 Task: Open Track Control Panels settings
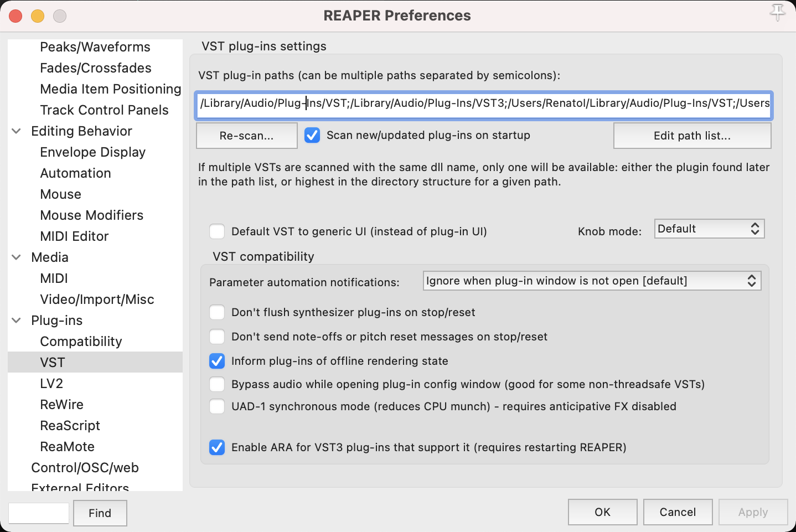click(104, 110)
